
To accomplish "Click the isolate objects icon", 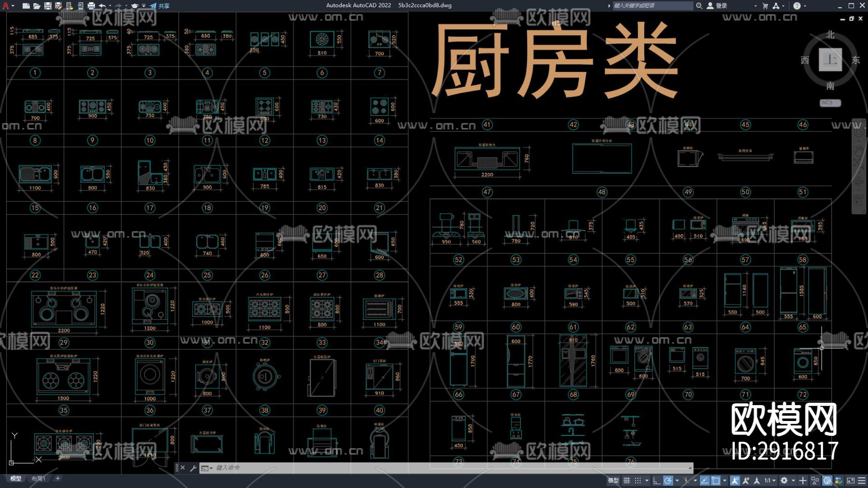I will point(815,480).
